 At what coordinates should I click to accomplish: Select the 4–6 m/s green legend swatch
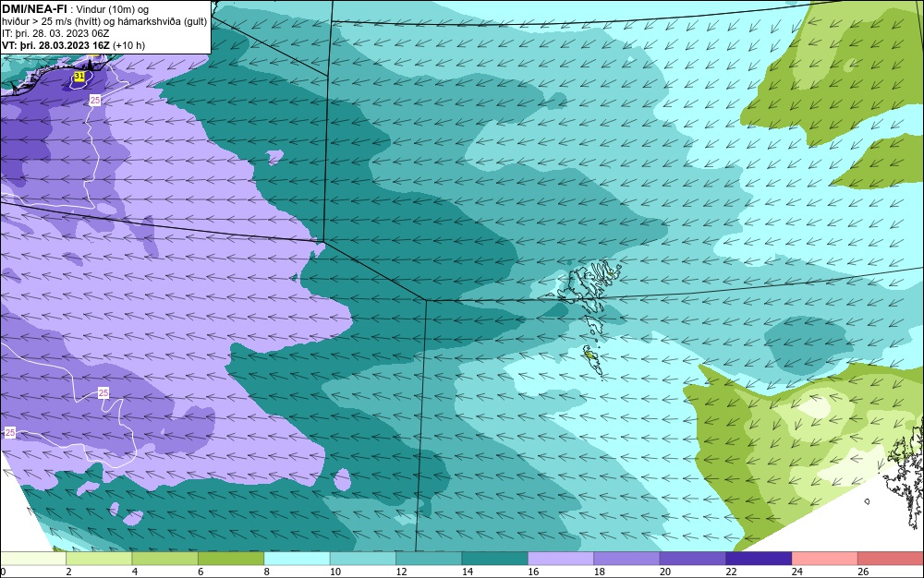[165, 559]
